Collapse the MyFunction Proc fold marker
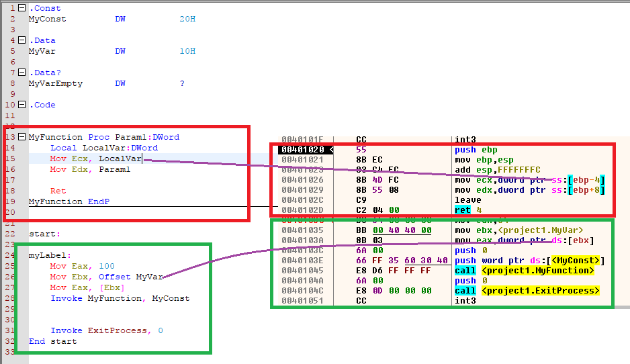The height and width of the screenshot is (364, 630). pos(21,137)
